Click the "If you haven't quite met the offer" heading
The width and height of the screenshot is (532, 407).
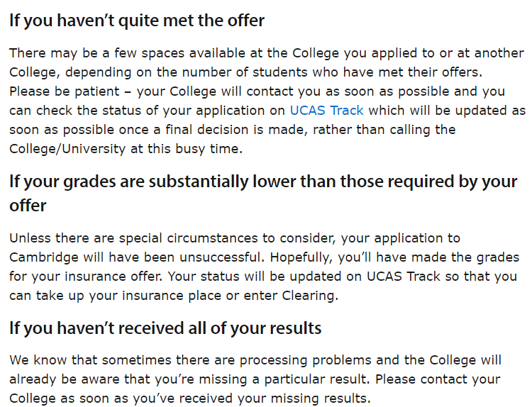pos(137,21)
